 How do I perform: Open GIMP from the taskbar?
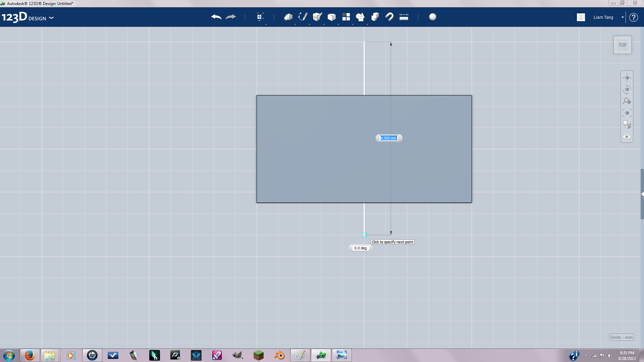238,355
